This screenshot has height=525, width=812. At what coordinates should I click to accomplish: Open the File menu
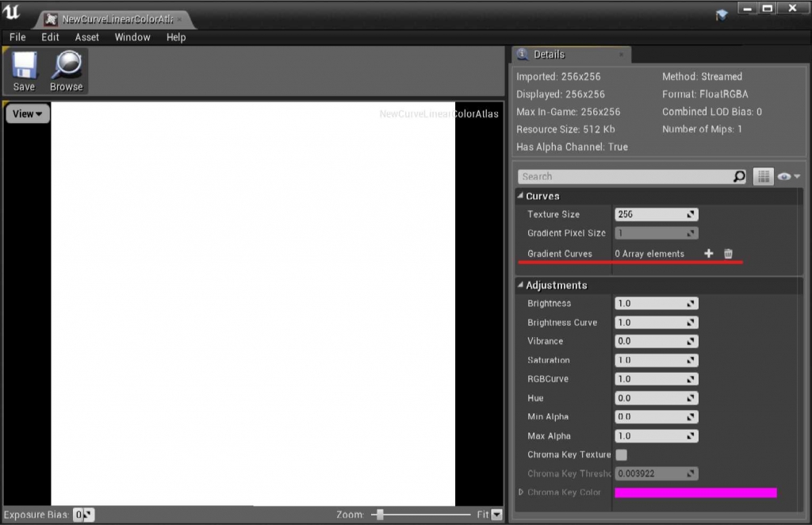pos(17,37)
